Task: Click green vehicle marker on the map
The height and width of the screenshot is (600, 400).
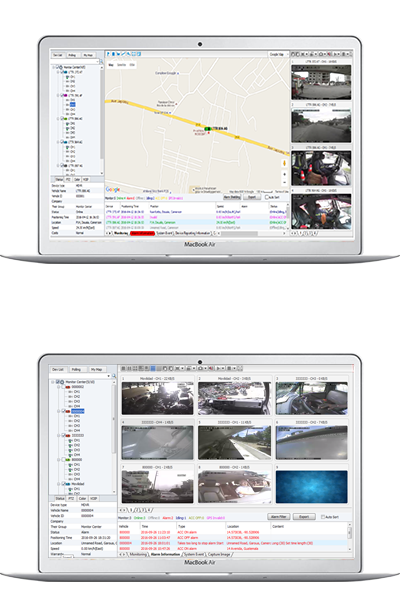Action: (207, 129)
